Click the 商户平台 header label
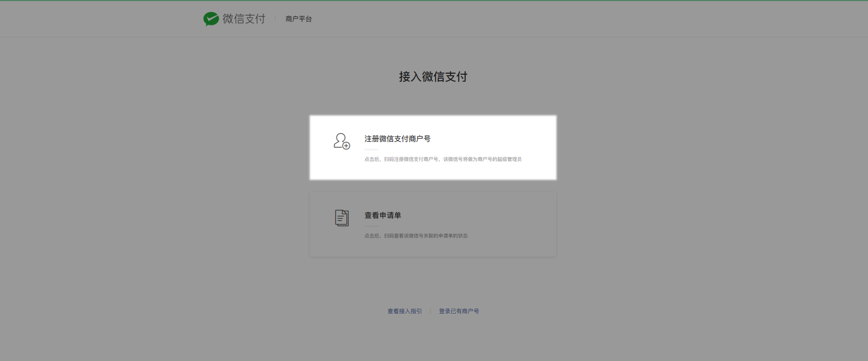Screen dimensions: 868x361 tap(299, 19)
